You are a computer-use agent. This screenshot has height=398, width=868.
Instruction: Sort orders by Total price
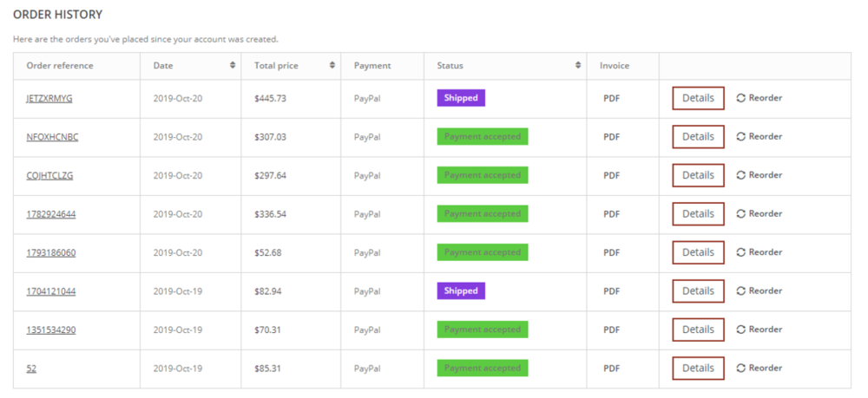click(x=330, y=66)
